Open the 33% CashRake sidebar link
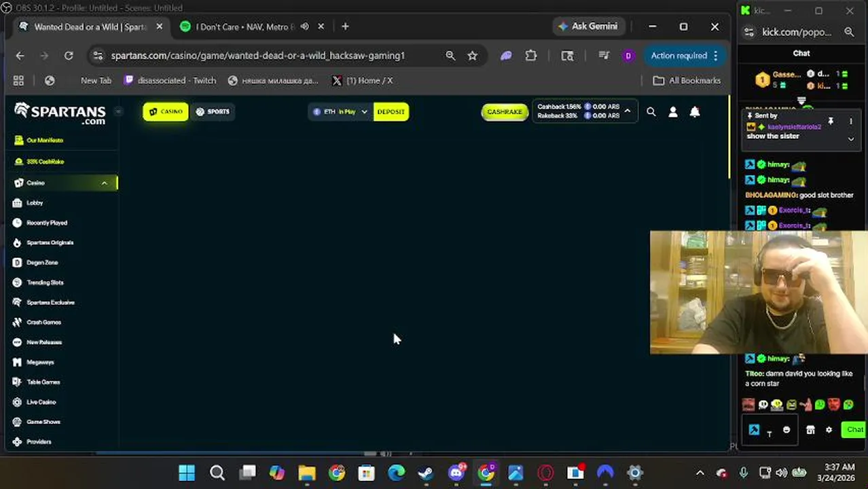The height and width of the screenshot is (489, 868). (45, 162)
